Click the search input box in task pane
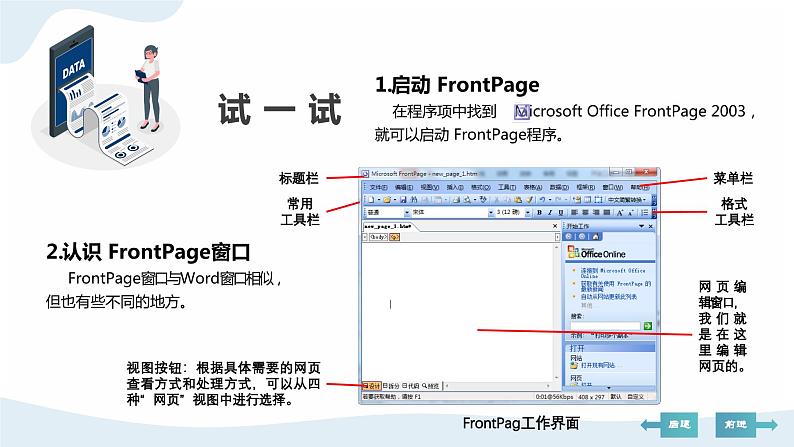This screenshot has height=447, width=794. coord(604,325)
